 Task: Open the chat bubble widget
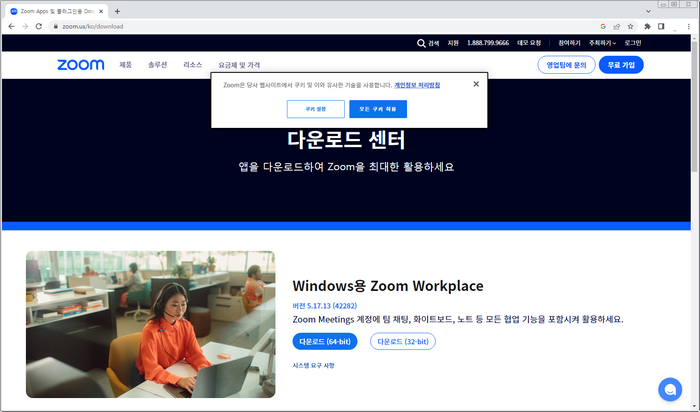coord(670,389)
